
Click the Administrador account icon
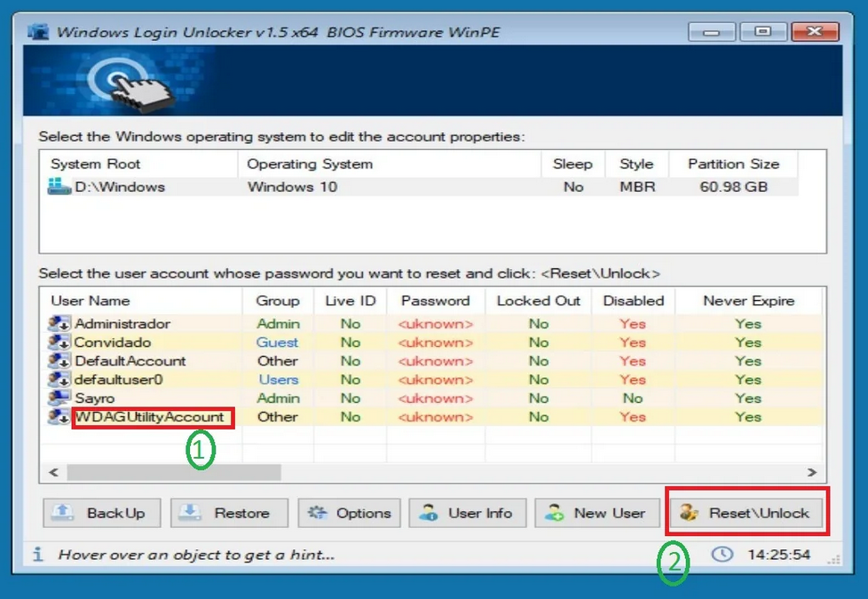pyautogui.click(x=59, y=323)
